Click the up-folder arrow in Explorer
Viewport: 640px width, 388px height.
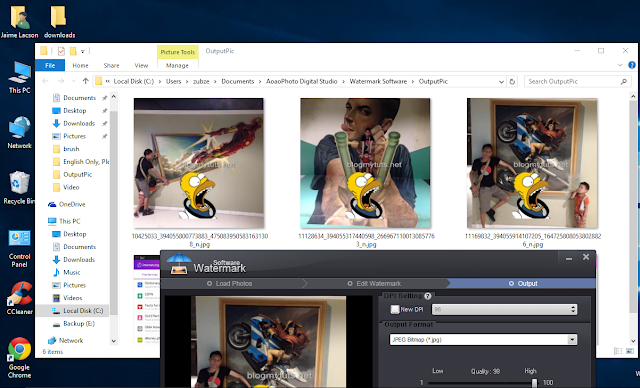(85, 81)
